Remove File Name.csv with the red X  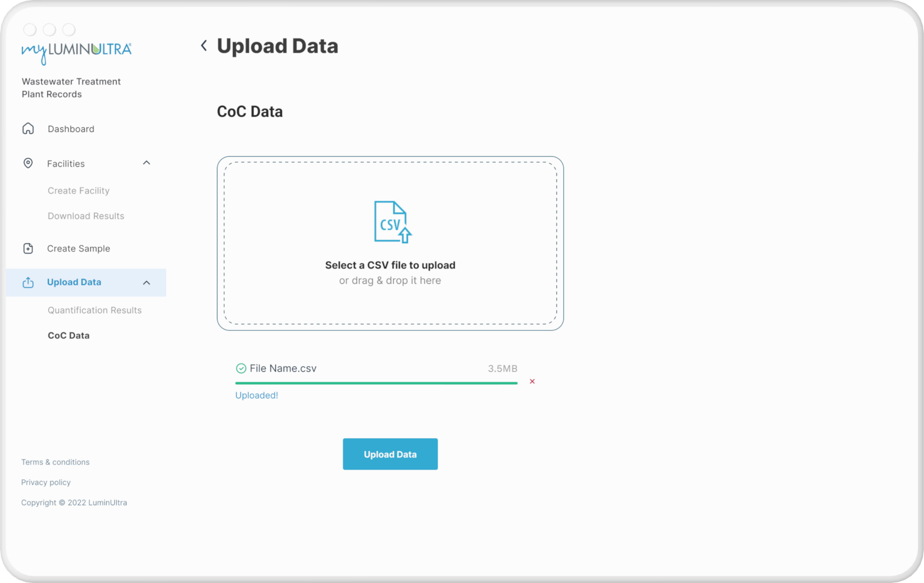tap(532, 382)
